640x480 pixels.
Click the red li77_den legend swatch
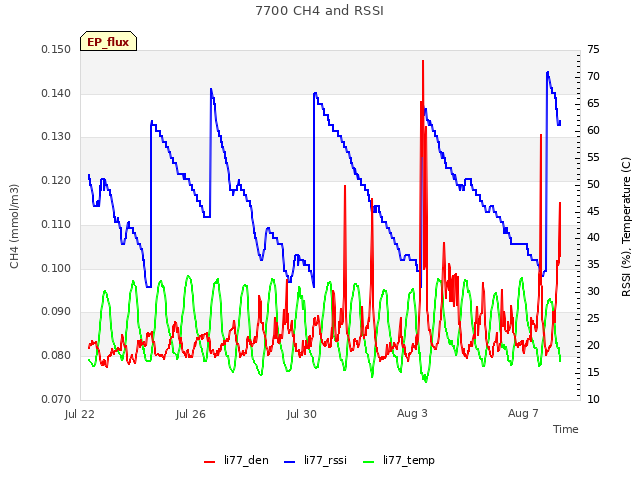pos(209,462)
